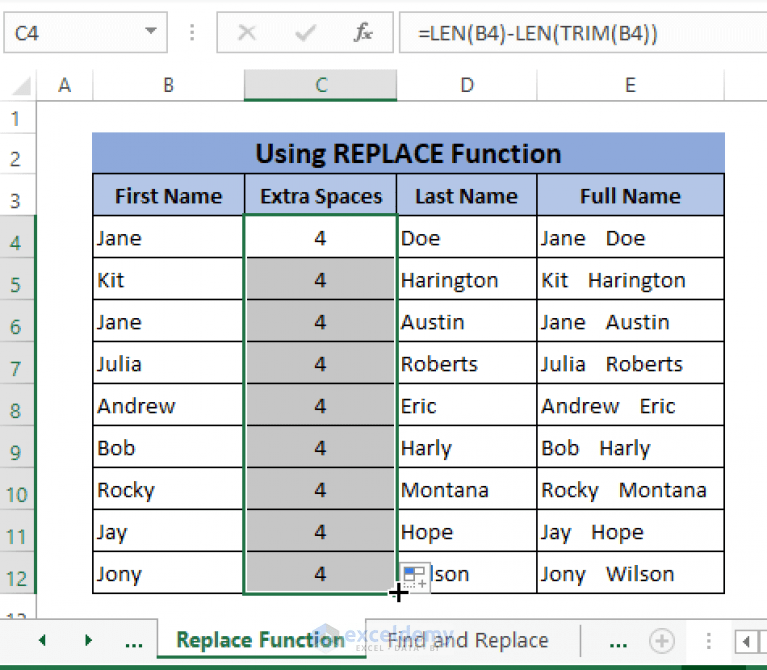
Task: Select the last-name cell Austin
Action: click(467, 322)
